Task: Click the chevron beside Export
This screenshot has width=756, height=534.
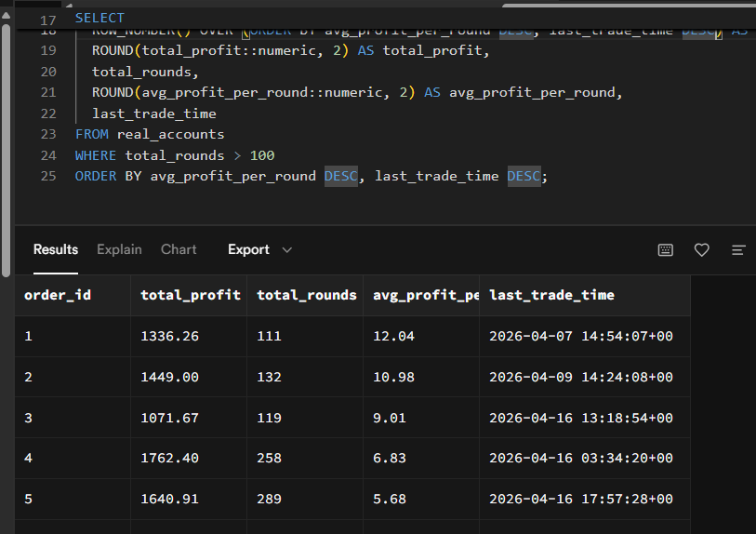Action: coord(286,250)
